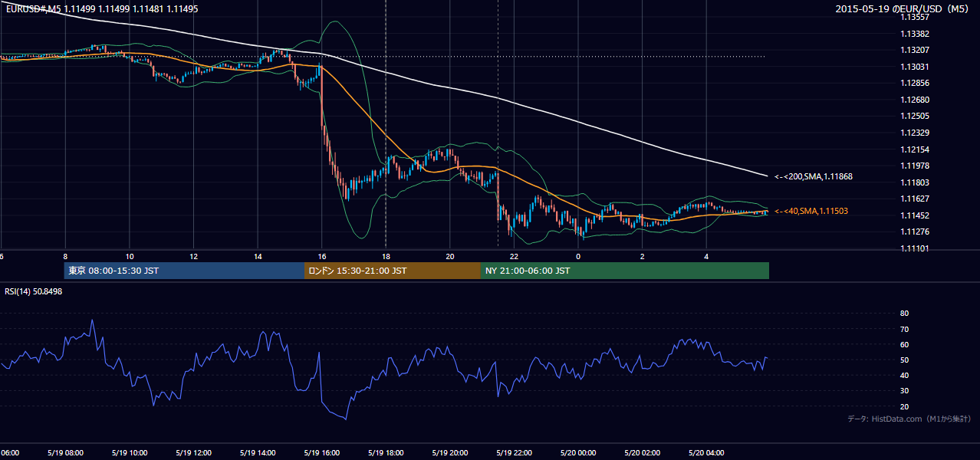Click the 5/19 08:00 time label
The width and height of the screenshot is (980, 460).
coord(65,453)
